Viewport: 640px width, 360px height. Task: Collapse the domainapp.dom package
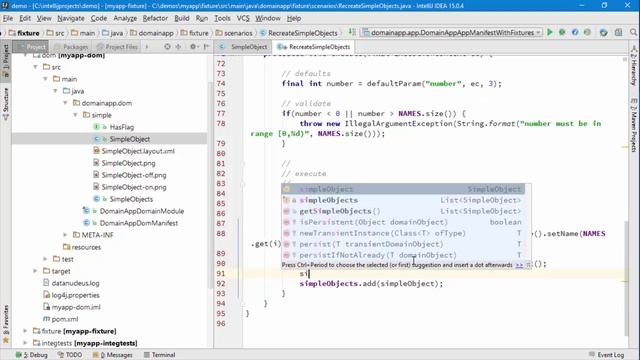pos(65,103)
